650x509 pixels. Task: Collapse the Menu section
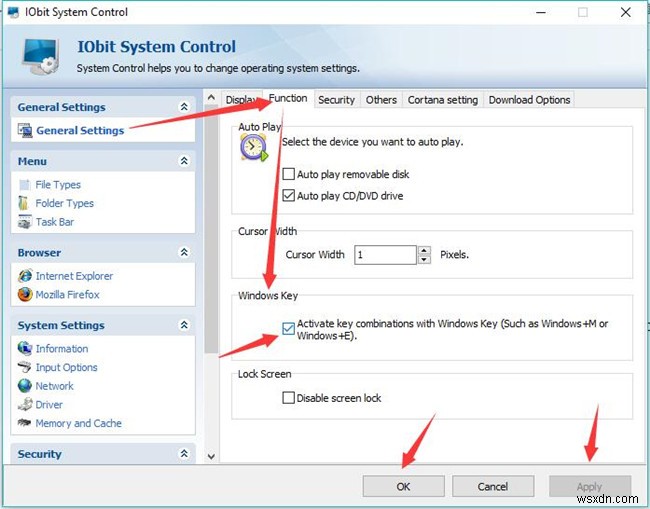184,161
